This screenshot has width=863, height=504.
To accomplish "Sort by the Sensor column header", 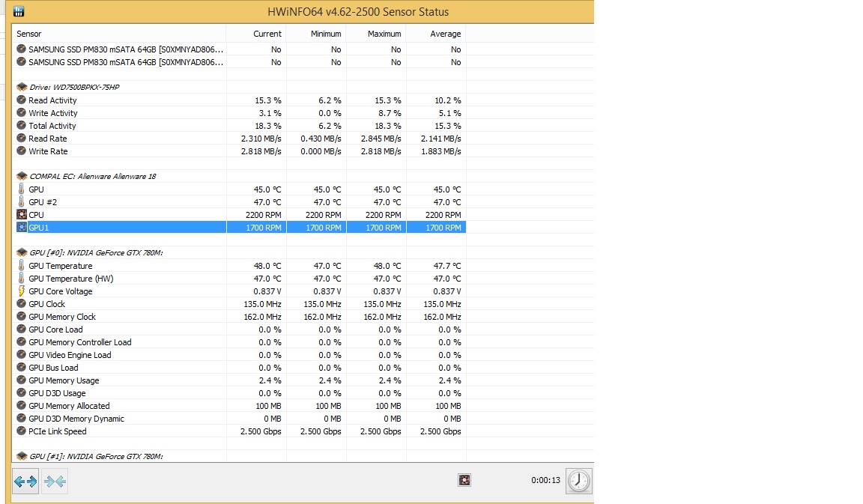I will [x=119, y=34].
